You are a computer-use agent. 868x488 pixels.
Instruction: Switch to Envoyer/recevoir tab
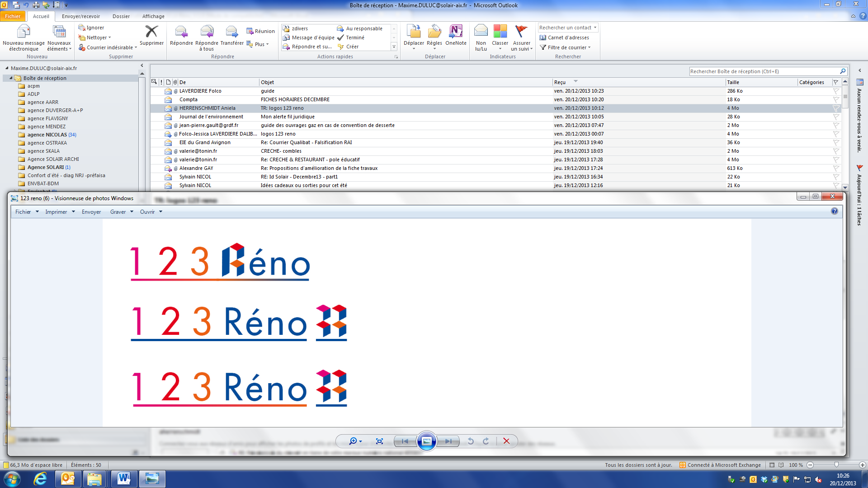pos(81,16)
